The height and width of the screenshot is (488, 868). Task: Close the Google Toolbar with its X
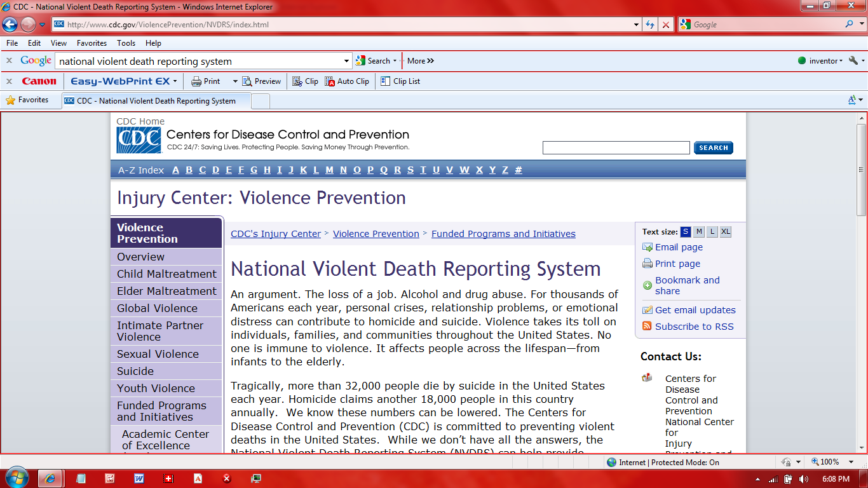coord(10,61)
